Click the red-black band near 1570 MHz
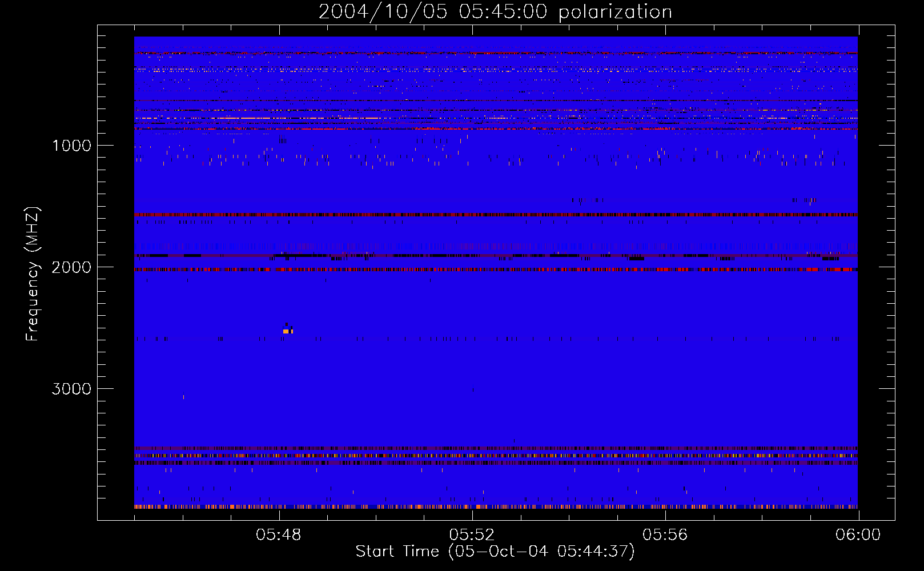Screen dimensions: 924x571 (496, 215)
